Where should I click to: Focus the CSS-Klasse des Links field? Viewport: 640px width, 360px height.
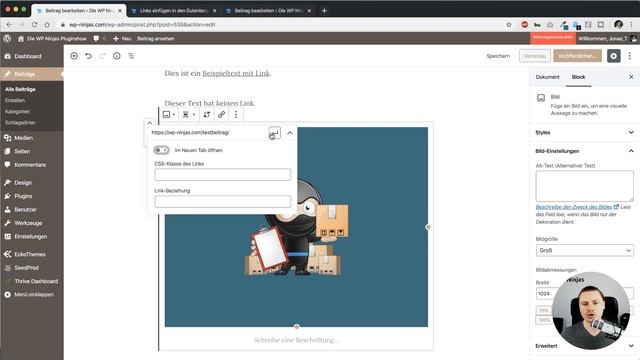pyautogui.click(x=223, y=175)
